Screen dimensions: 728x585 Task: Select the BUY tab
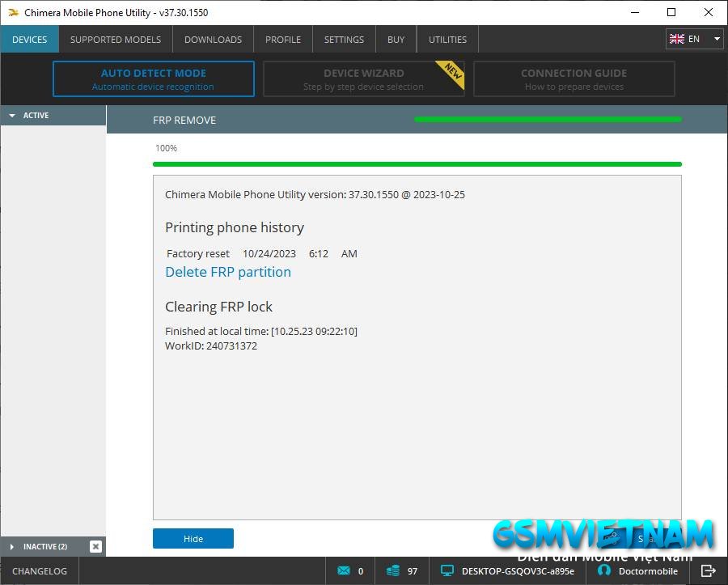pyautogui.click(x=396, y=40)
